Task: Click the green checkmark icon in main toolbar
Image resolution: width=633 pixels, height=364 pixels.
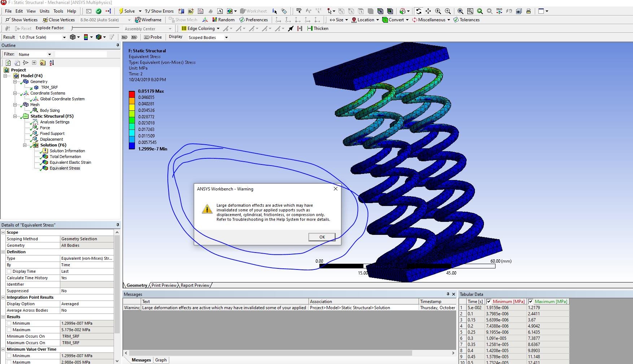Action: point(99,11)
